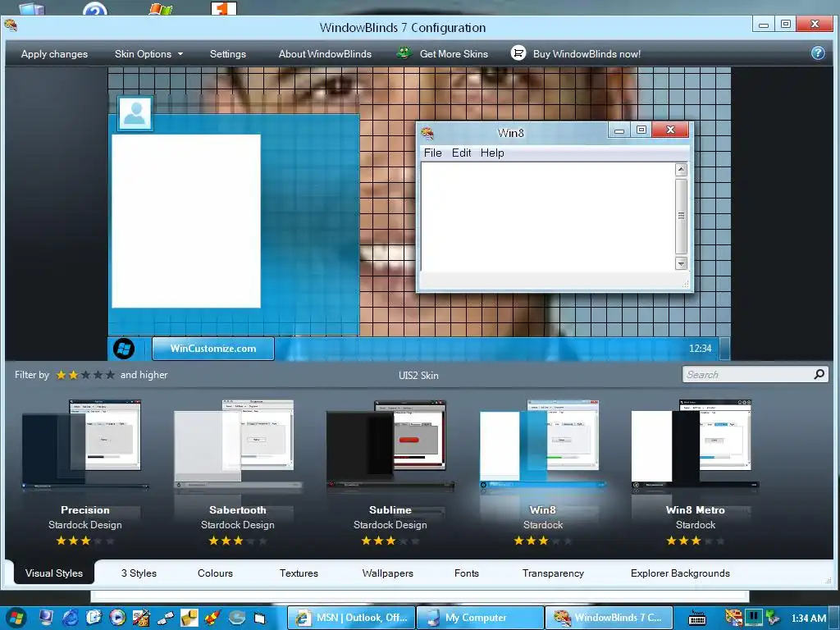Set filter to third star rating
The height and width of the screenshot is (630, 840).
[x=85, y=375]
